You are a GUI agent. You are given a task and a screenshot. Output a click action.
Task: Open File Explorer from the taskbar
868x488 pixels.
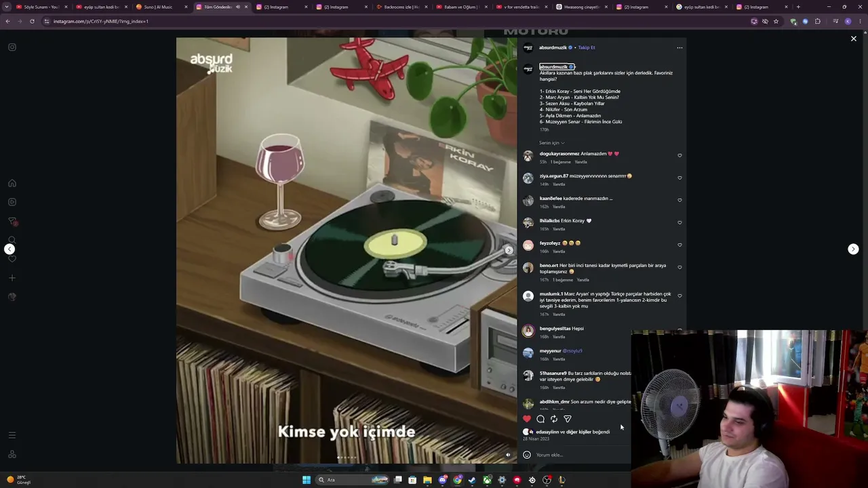click(x=427, y=480)
